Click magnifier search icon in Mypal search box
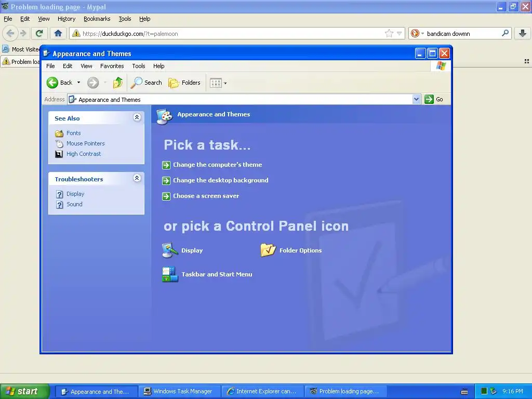Screen dimensions: 532x399 (x=505, y=33)
